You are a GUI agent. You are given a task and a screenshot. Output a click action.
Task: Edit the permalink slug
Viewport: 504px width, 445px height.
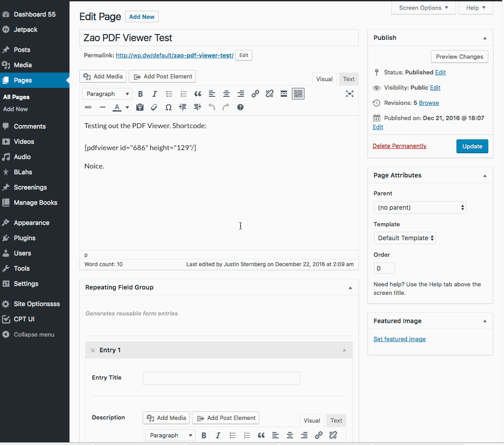click(243, 55)
